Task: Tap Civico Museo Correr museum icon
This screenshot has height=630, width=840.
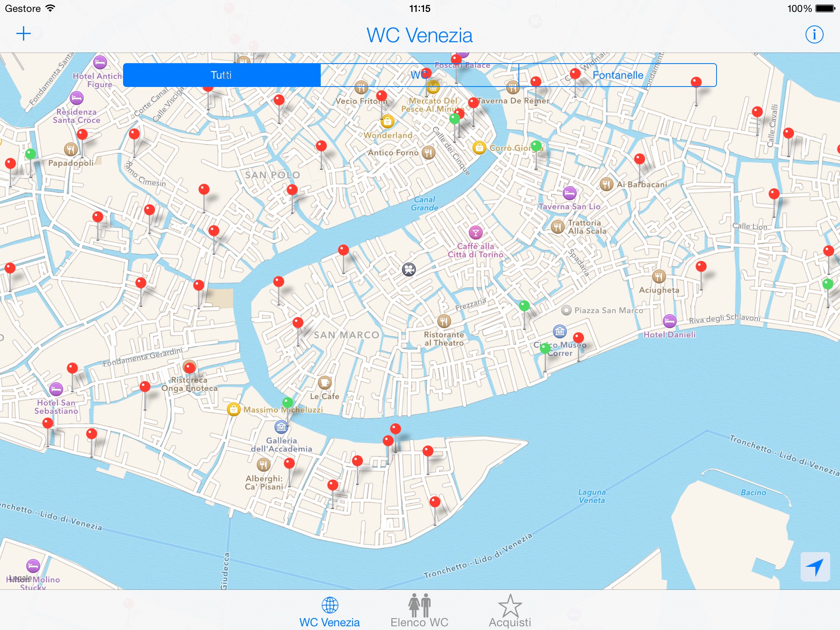Action: [x=559, y=331]
